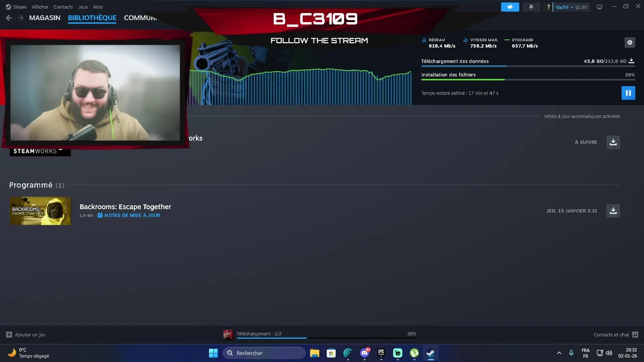
Task: Click the help question mark icon
Action: [x=548, y=7]
